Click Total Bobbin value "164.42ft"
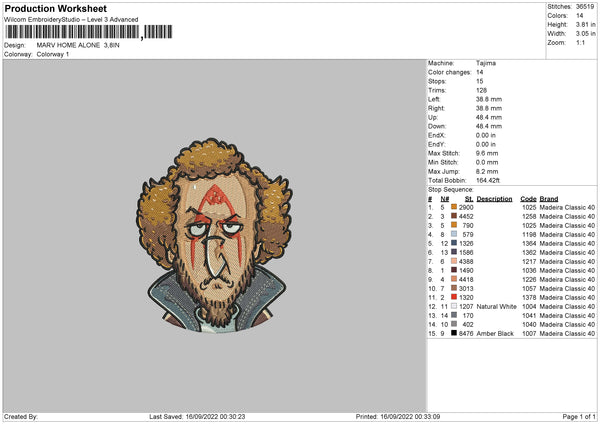The image size is (600, 424). click(x=488, y=180)
